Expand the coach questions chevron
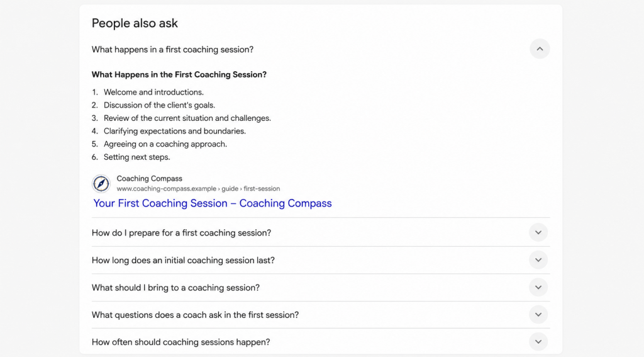Viewport: 644px width, 357px height. point(538,315)
